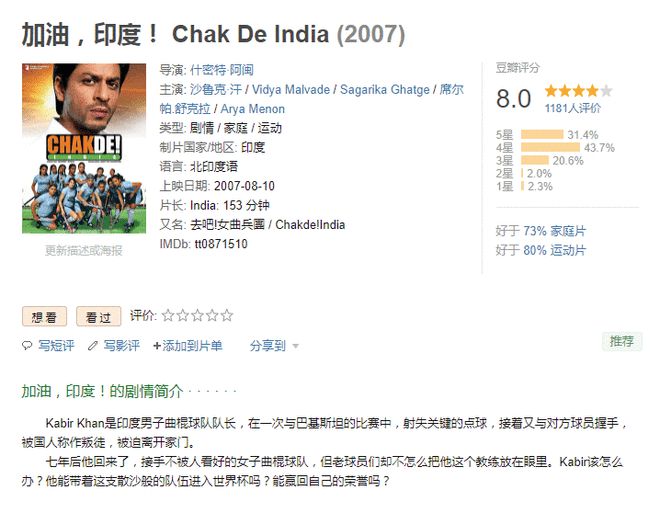Viewport: 660px width, 513px height.
Task: Rate the movie five stars
Action: coord(227,315)
